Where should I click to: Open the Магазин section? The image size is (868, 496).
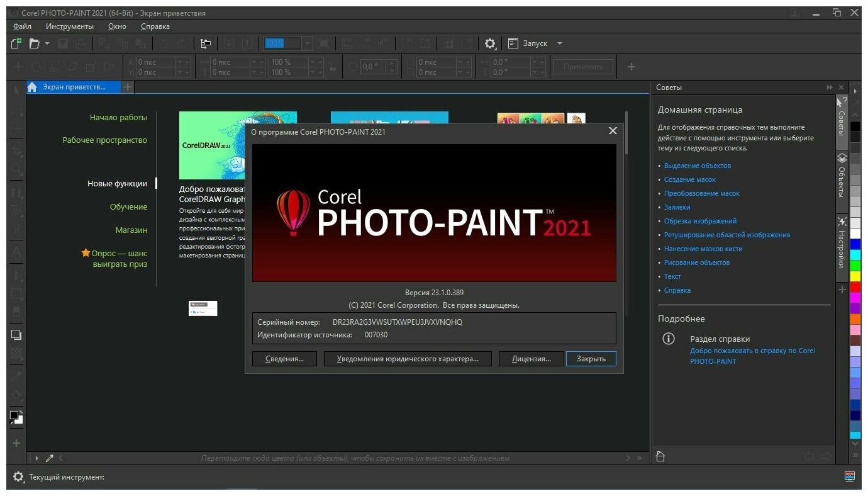click(x=131, y=230)
